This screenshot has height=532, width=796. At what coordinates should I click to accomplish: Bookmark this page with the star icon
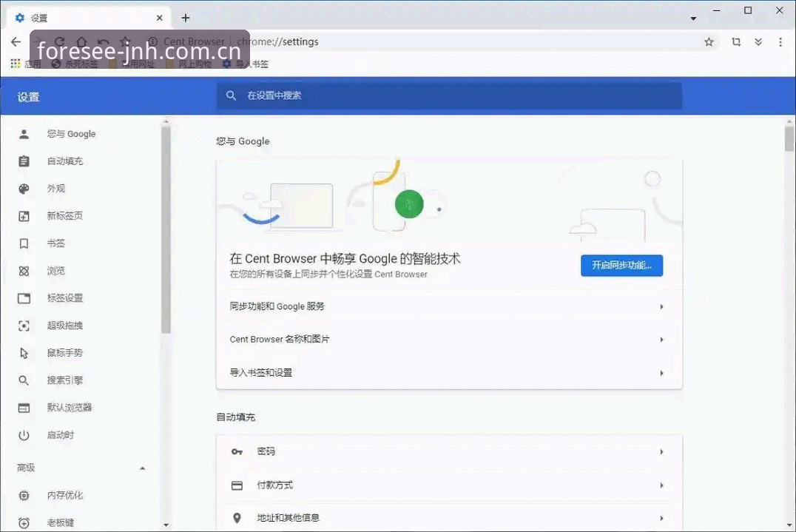pos(709,42)
